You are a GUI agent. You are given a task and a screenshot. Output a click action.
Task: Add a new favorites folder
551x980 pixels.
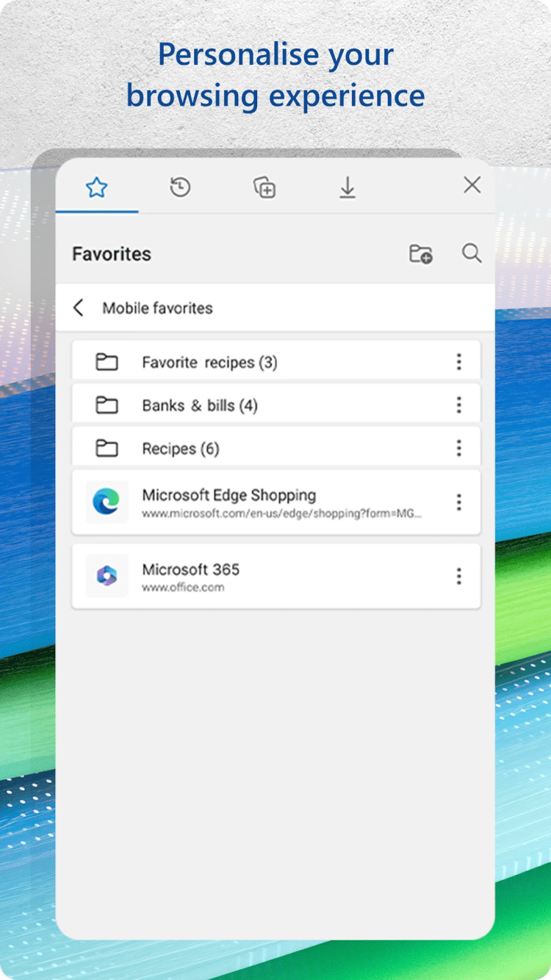(421, 254)
